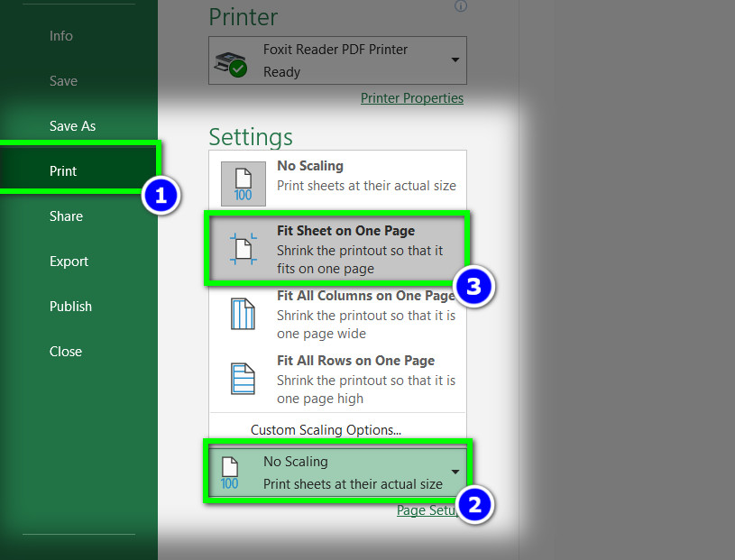
Task: Select the Fit Sheet on One Page icon
Action: [243, 248]
